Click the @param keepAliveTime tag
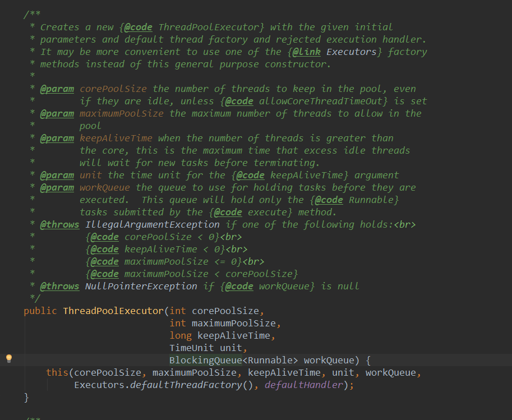 [57, 137]
